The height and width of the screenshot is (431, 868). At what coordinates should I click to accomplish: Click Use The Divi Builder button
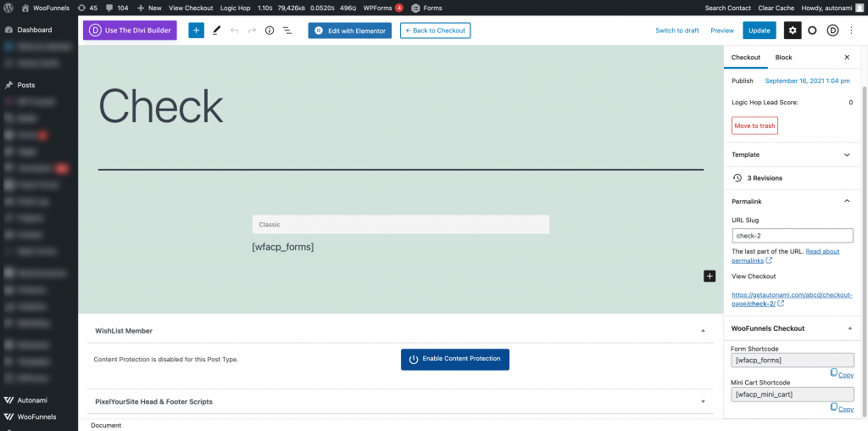[x=130, y=31]
